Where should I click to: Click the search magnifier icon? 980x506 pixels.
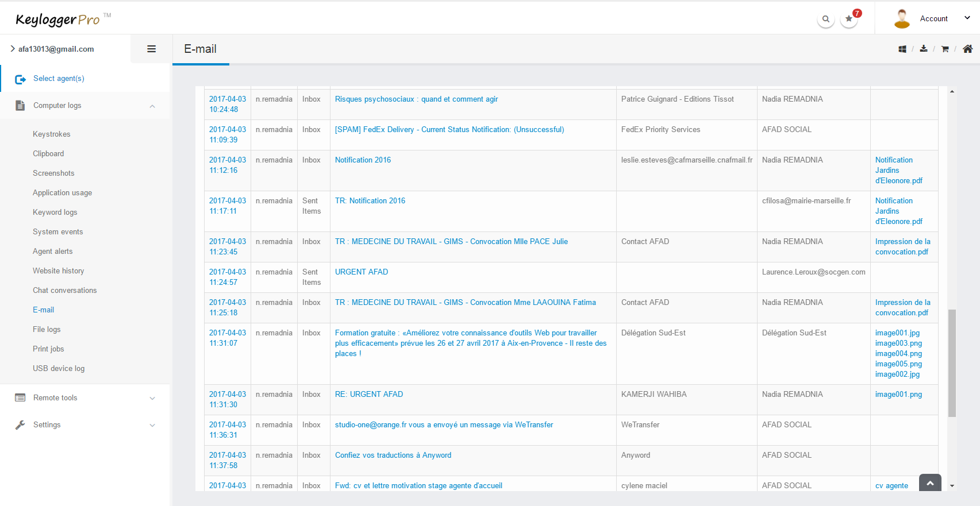click(x=825, y=19)
